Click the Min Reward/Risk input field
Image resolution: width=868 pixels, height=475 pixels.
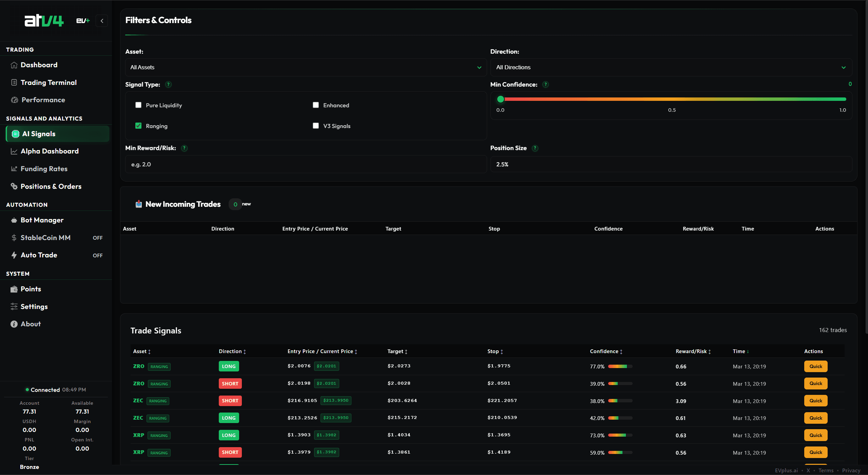[x=305, y=164]
